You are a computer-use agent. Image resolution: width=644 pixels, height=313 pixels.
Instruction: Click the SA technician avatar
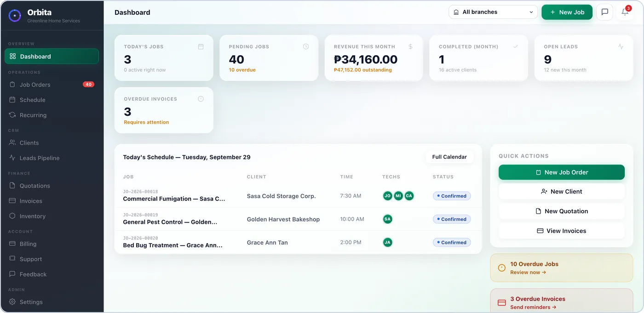tap(388, 219)
